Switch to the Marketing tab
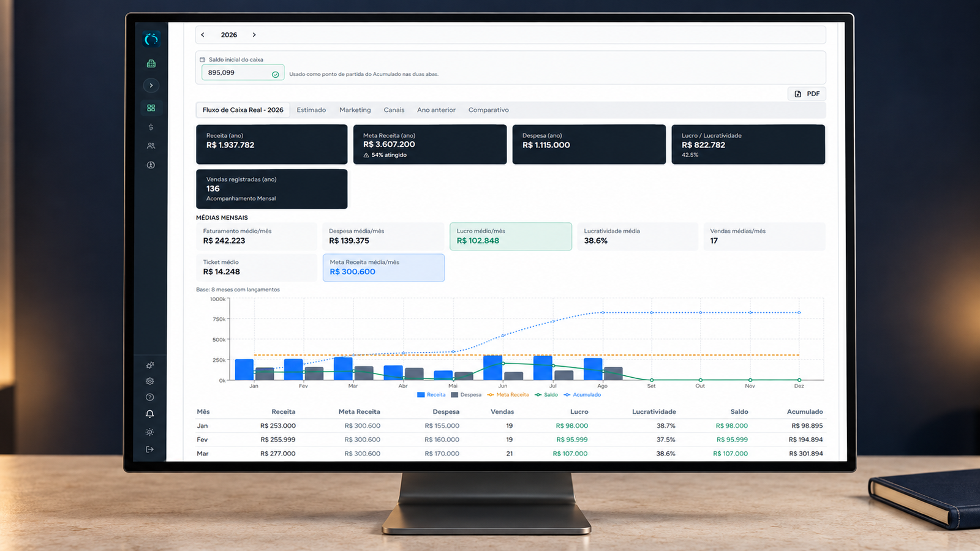Viewport: 980px width, 551px height. click(355, 110)
